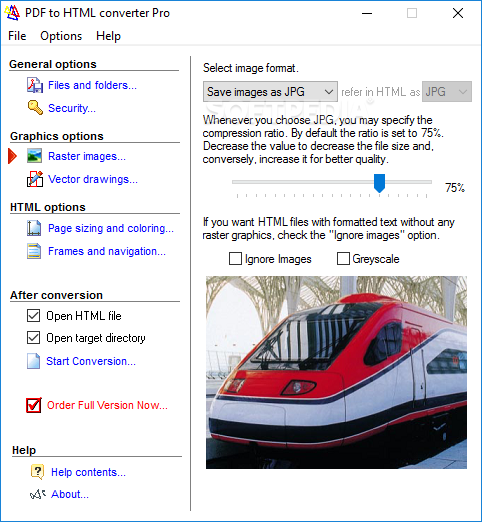Select the Raster images link
482x522 pixels.
pyautogui.click(x=87, y=156)
